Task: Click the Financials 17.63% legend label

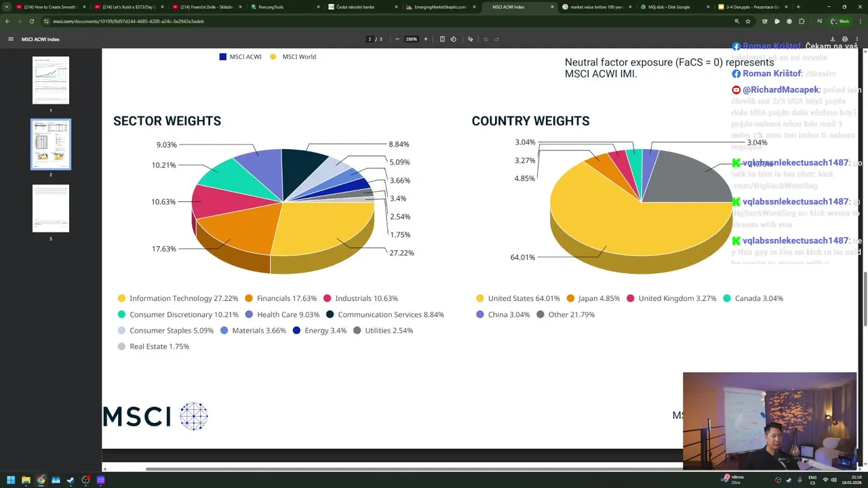Action: click(287, 298)
